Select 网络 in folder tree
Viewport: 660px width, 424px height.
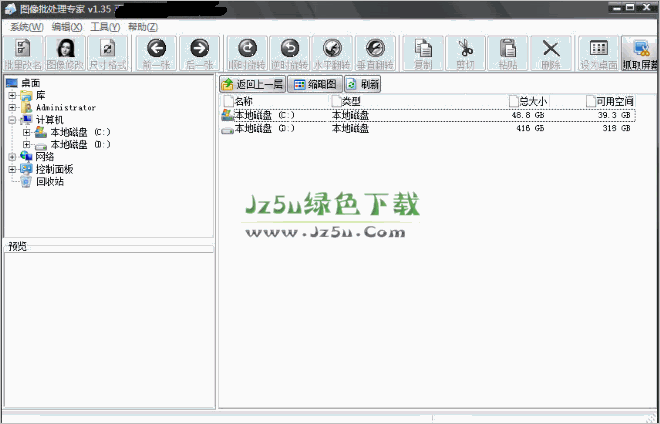click(45, 157)
